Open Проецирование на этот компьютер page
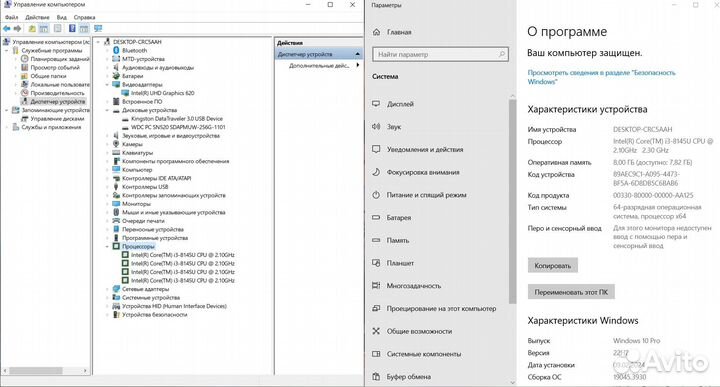The image size is (720, 387). [x=440, y=308]
